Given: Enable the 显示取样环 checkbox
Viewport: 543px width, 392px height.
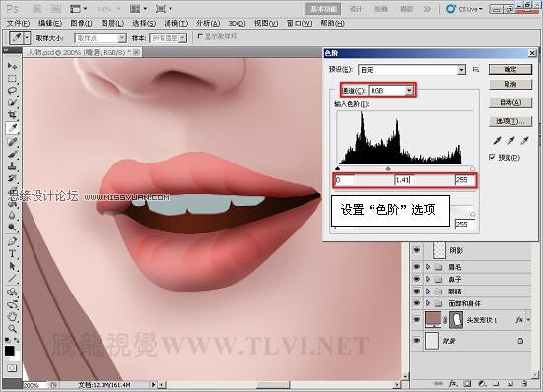Looking at the screenshot, I should [x=200, y=36].
